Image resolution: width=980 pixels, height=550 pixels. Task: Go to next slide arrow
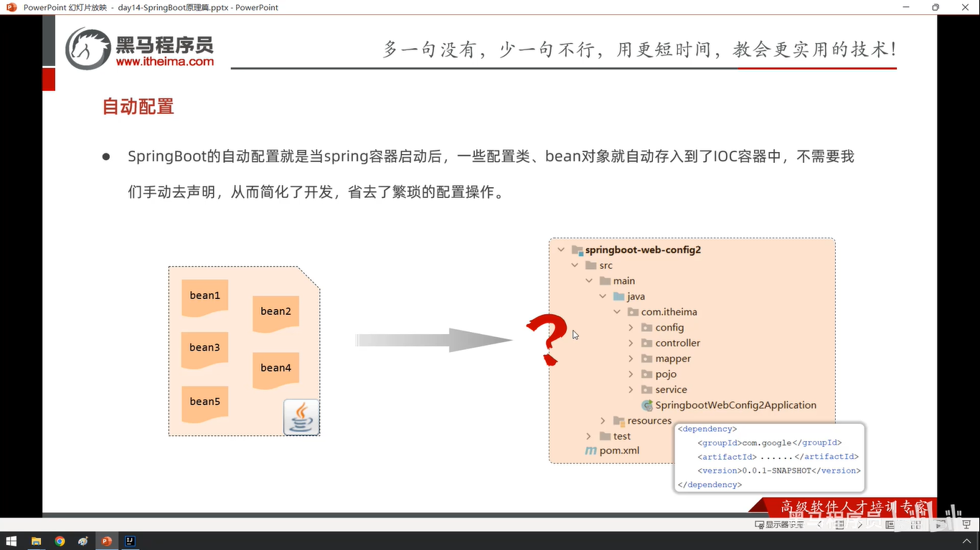859,525
